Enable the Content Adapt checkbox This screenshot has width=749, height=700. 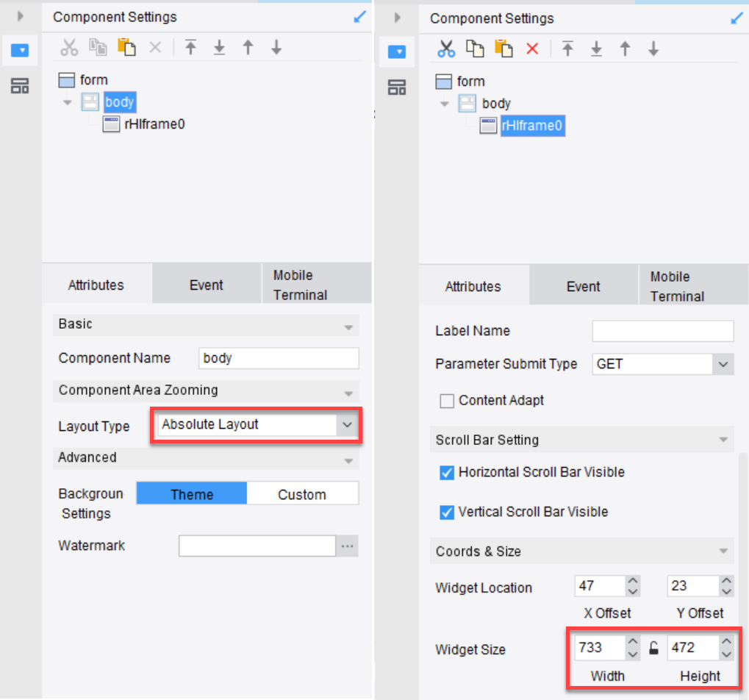[447, 400]
